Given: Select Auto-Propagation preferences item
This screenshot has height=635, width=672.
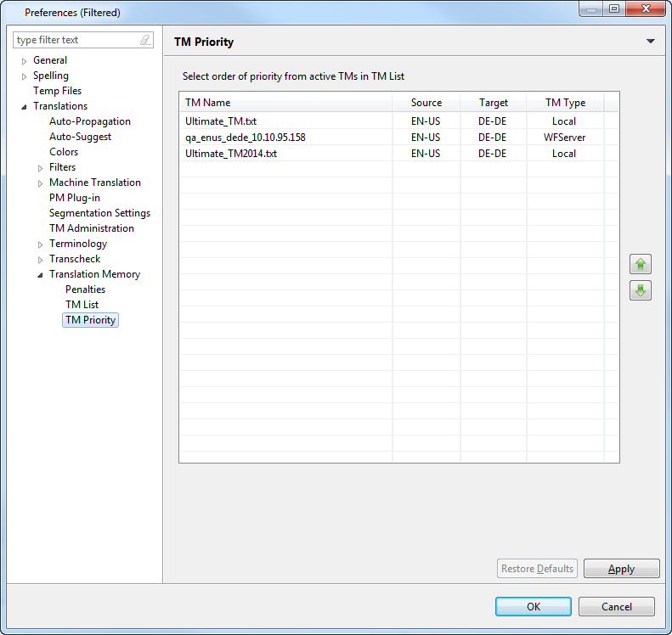Looking at the screenshot, I should 89,121.
